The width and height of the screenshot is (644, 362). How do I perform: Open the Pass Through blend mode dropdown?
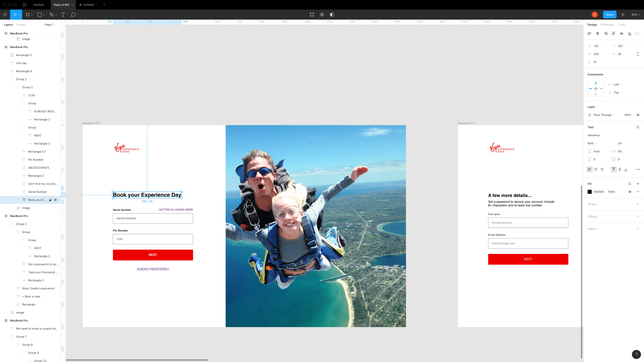click(604, 115)
